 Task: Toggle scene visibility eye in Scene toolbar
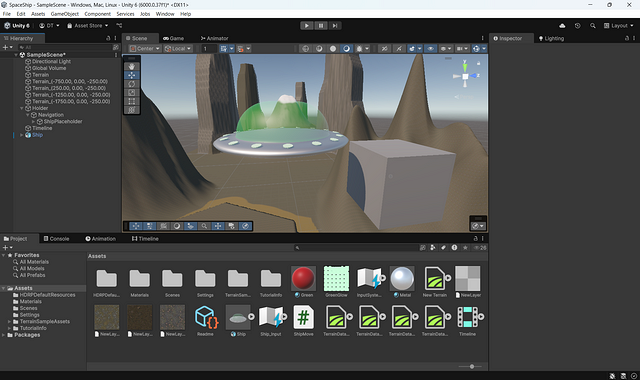pyautogui.click(x=430, y=49)
